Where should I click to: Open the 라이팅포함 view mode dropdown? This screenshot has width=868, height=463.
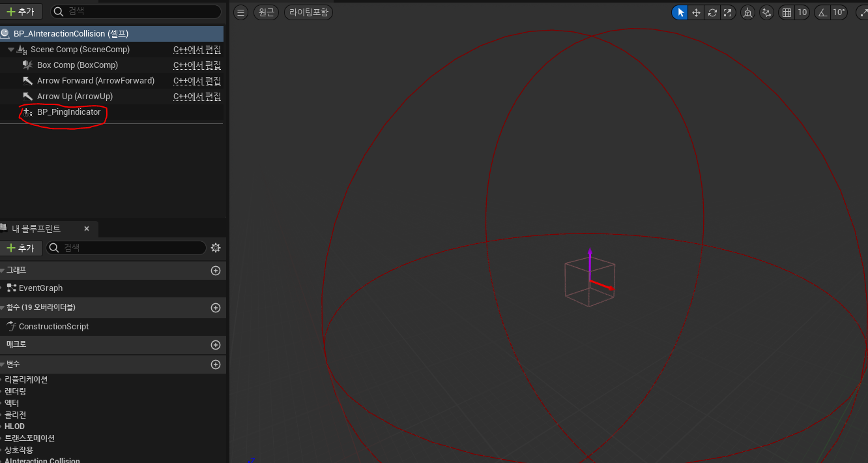pyautogui.click(x=309, y=12)
